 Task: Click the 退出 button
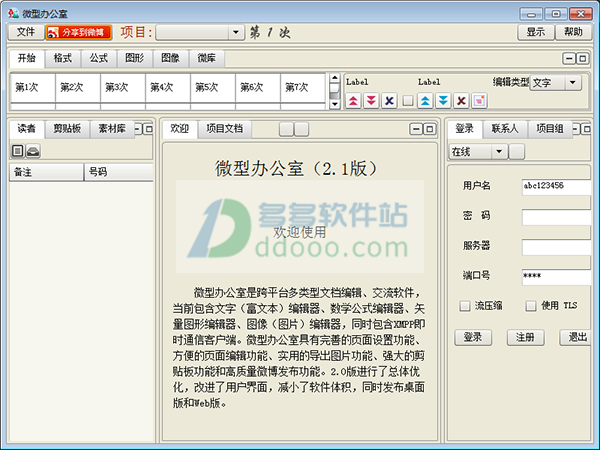(576, 338)
